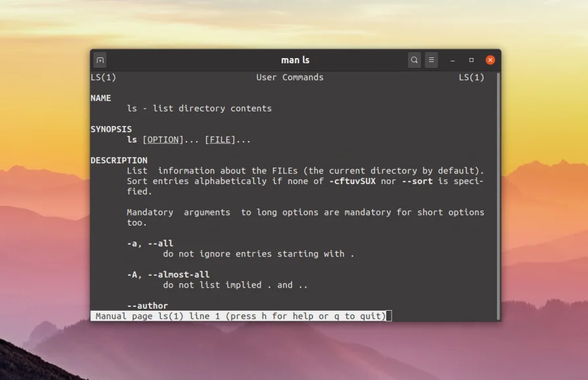Click the NAME section heading
This screenshot has width=588, height=380.
point(101,98)
